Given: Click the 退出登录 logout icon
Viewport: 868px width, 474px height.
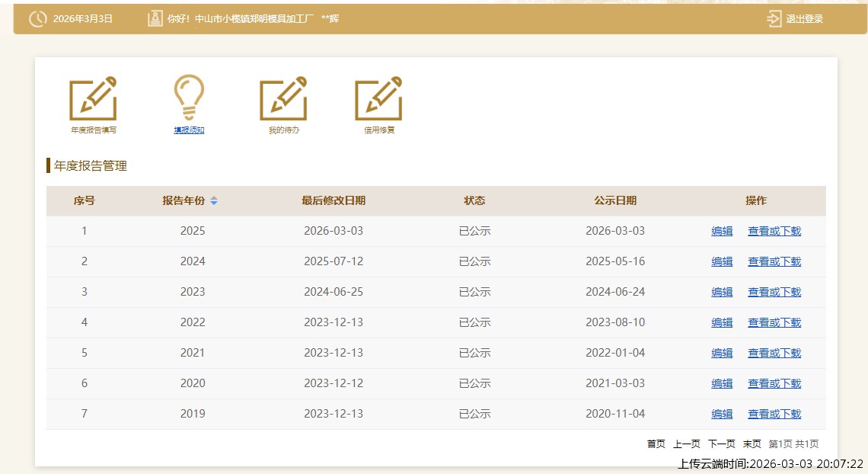Looking at the screenshot, I should click(x=774, y=19).
